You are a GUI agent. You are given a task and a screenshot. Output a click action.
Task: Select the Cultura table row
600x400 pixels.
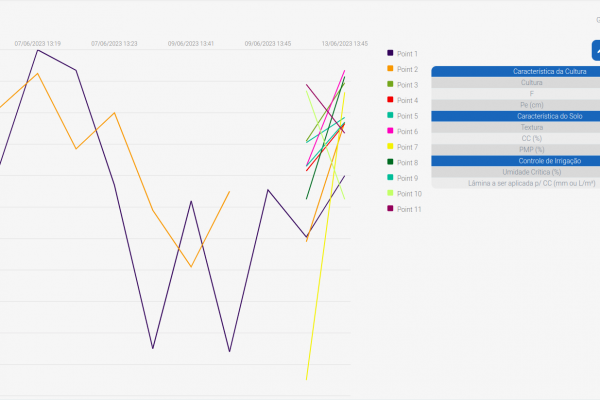[x=515, y=83]
